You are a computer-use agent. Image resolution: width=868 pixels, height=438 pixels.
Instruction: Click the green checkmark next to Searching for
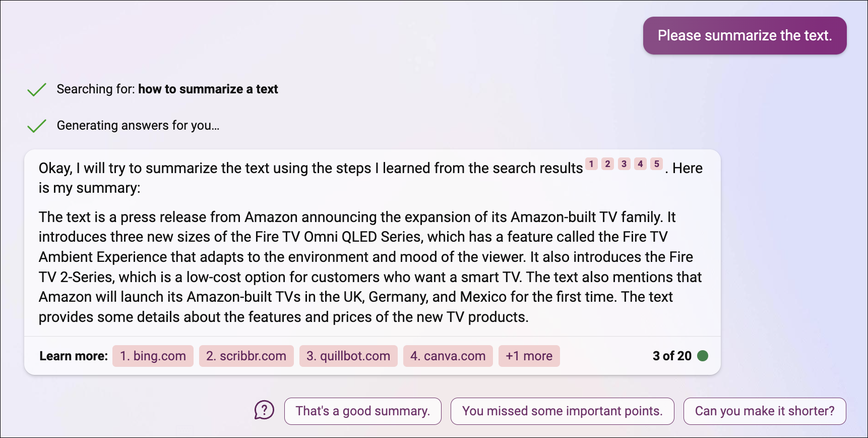(37, 89)
